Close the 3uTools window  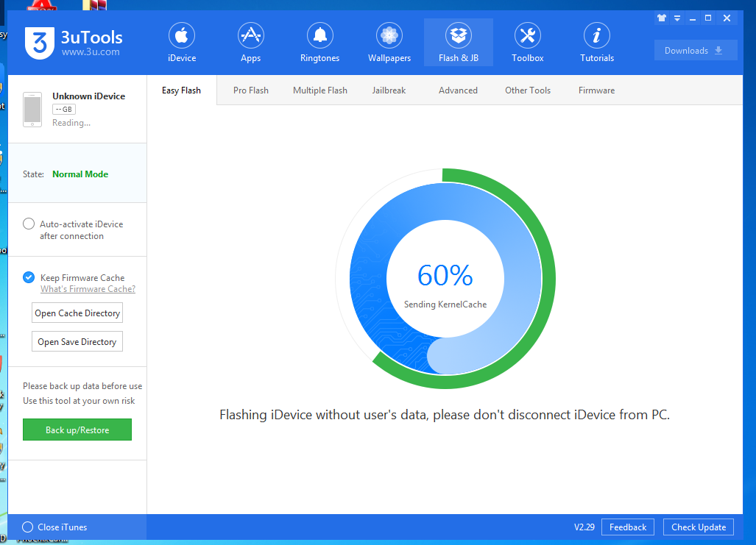[x=727, y=18]
